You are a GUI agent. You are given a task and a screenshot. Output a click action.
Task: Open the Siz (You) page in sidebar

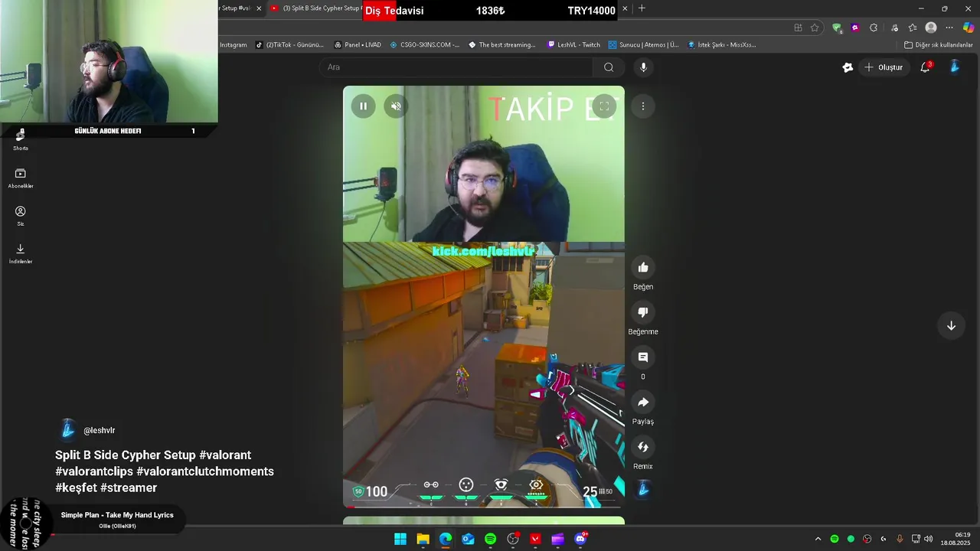click(x=21, y=216)
